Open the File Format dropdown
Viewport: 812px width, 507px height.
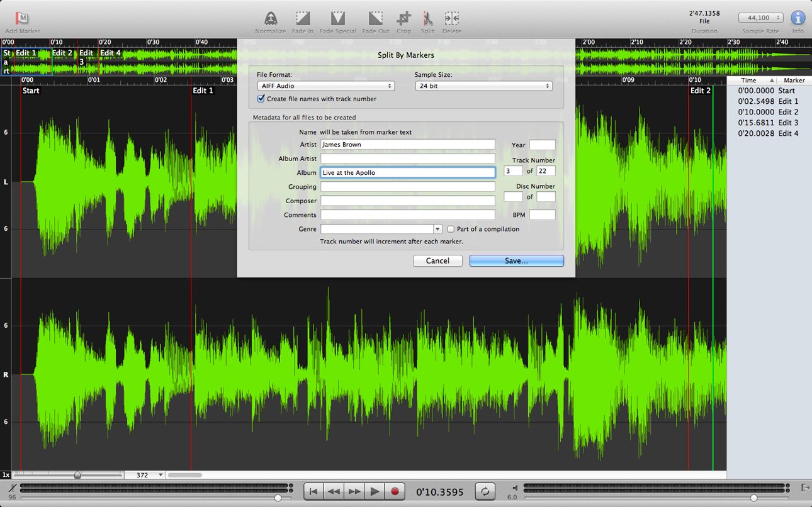(325, 86)
